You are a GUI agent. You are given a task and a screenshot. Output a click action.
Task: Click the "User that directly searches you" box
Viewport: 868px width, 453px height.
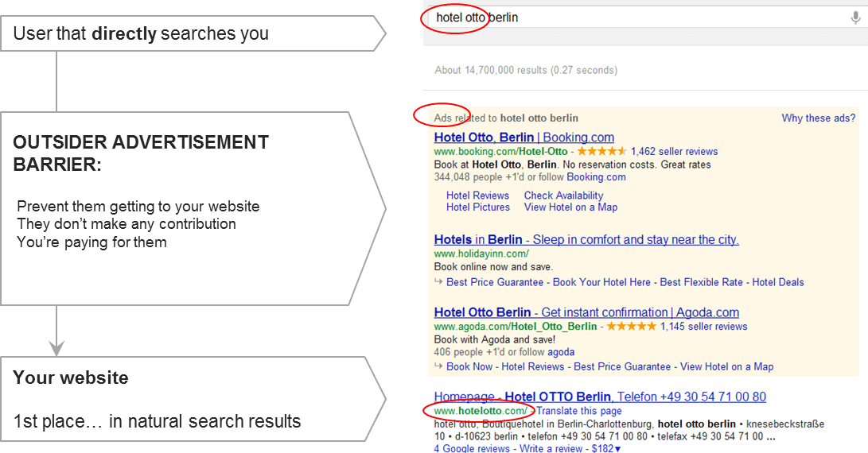point(193,33)
